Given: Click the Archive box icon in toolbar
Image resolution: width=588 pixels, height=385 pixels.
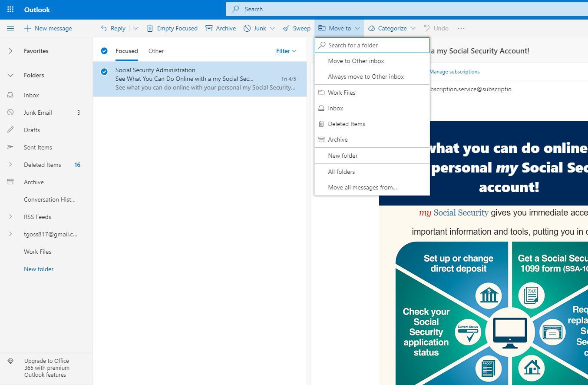Looking at the screenshot, I should (209, 28).
